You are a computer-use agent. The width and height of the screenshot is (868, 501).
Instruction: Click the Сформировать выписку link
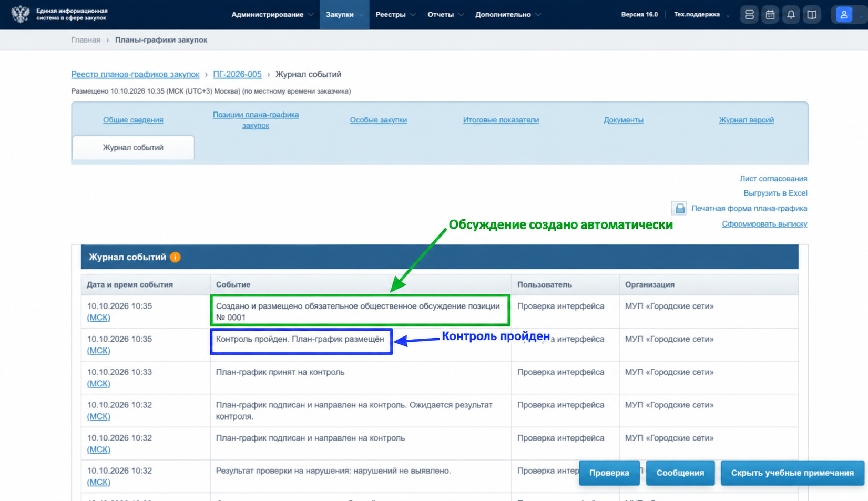[764, 224]
